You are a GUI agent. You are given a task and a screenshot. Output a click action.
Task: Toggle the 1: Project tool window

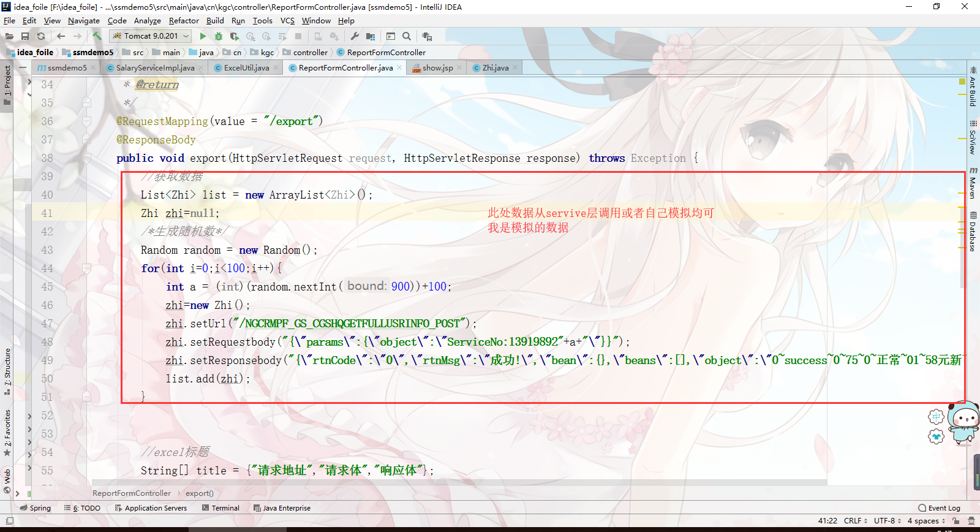(7, 85)
